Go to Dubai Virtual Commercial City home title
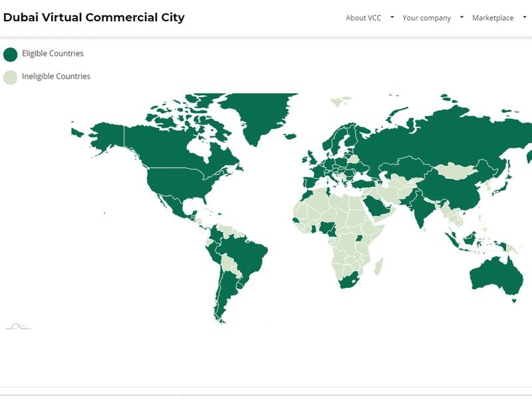 coord(94,17)
